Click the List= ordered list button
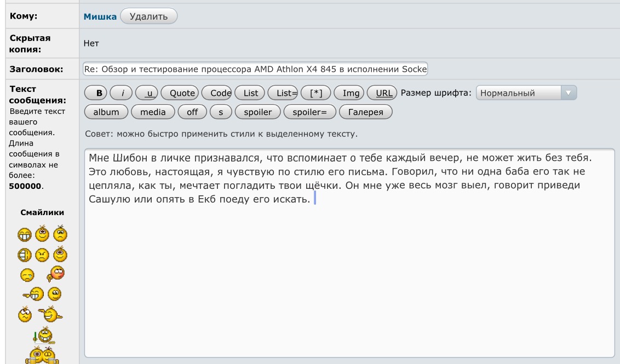The image size is (620, 364). click(286, 93)
